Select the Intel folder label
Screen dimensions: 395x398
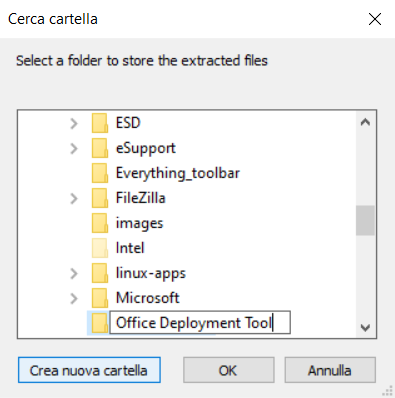pyautogui.click(x=130, y=248)
